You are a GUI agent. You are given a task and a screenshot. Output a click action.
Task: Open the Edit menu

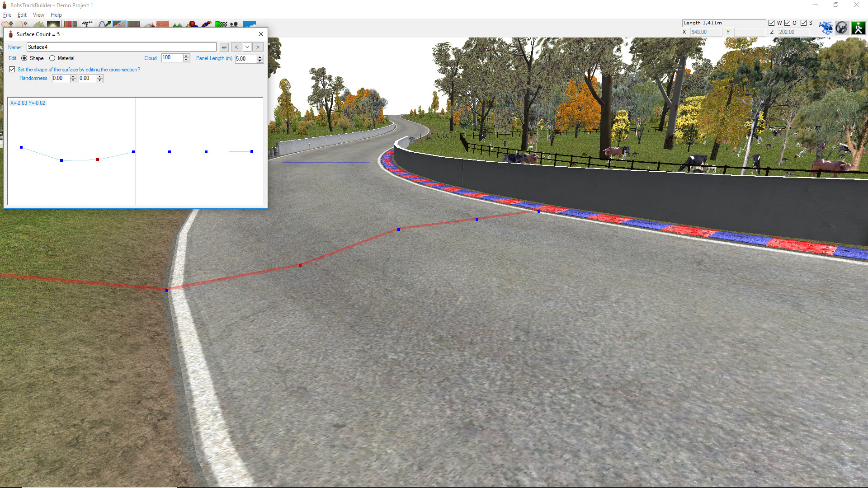pos(22,14)
